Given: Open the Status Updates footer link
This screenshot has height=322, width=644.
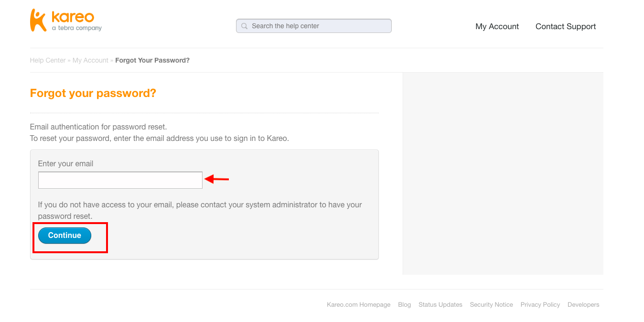Looking at the screenshot, I should tap(440, 305).
